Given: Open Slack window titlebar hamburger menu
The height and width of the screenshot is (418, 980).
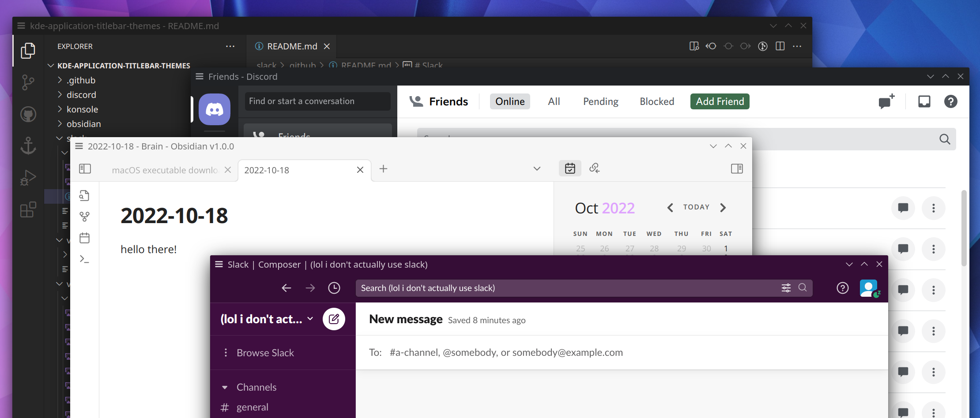Looking at the screenshot, I should click(219, 265).
